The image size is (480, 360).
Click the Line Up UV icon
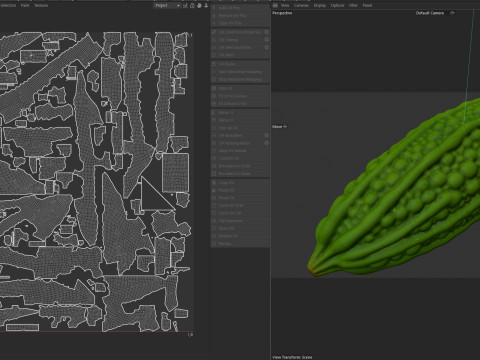coord(214,128)
